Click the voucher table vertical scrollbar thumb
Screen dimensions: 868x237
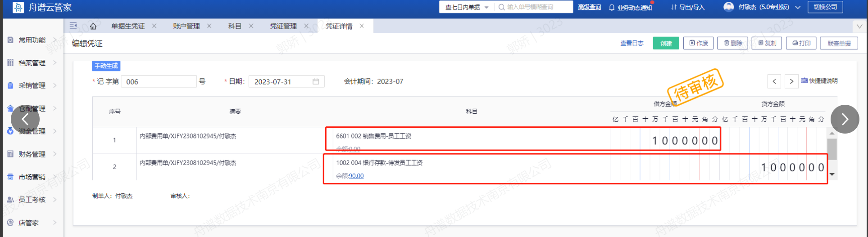click(x=832, y=149)
